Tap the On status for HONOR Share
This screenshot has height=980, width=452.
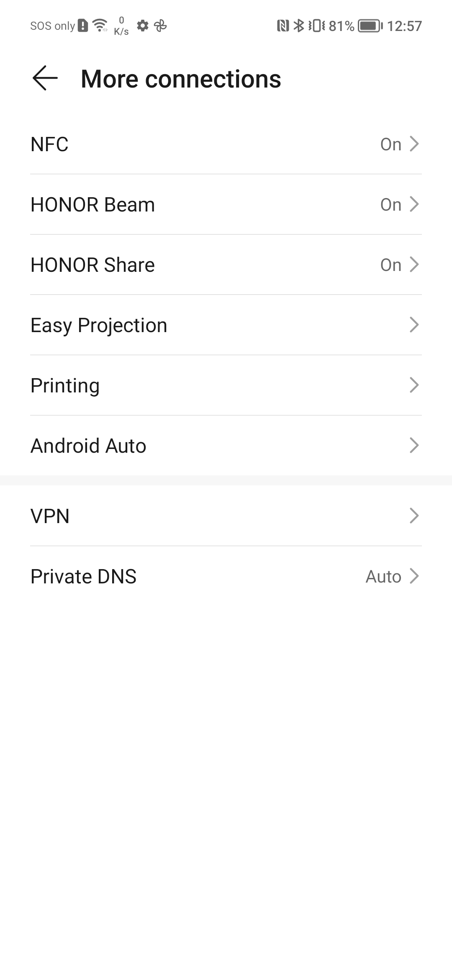pyautogui.click(x=390, y=265)
